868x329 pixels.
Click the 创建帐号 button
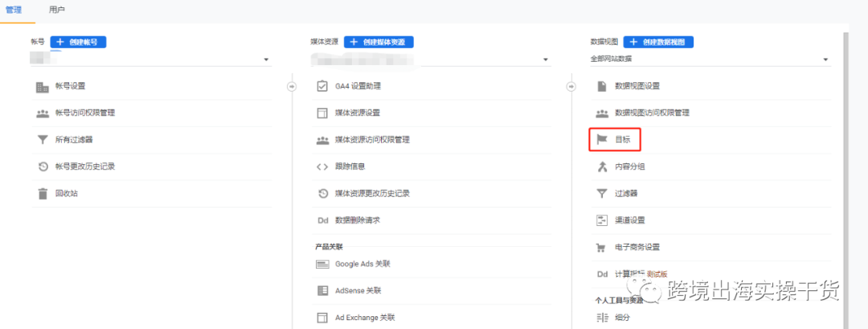coord(78,42)
